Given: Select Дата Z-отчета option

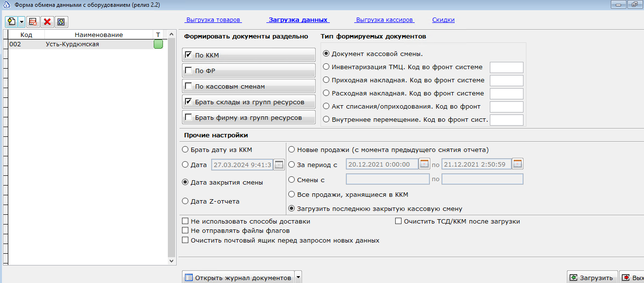Looking at the screenshot, I should (185, 201).
